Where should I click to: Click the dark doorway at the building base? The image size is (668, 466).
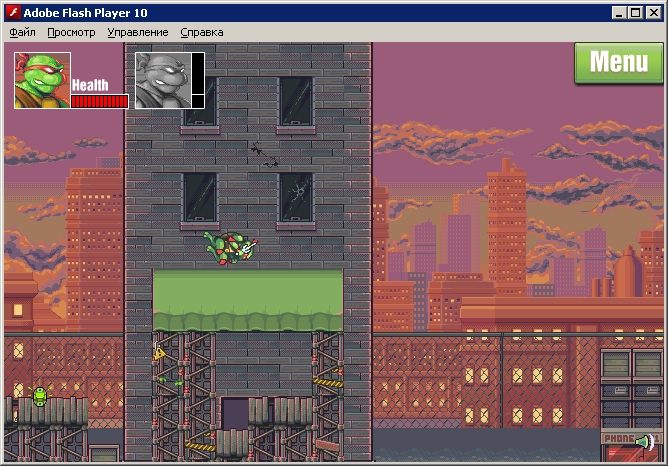tap(235, 414)
